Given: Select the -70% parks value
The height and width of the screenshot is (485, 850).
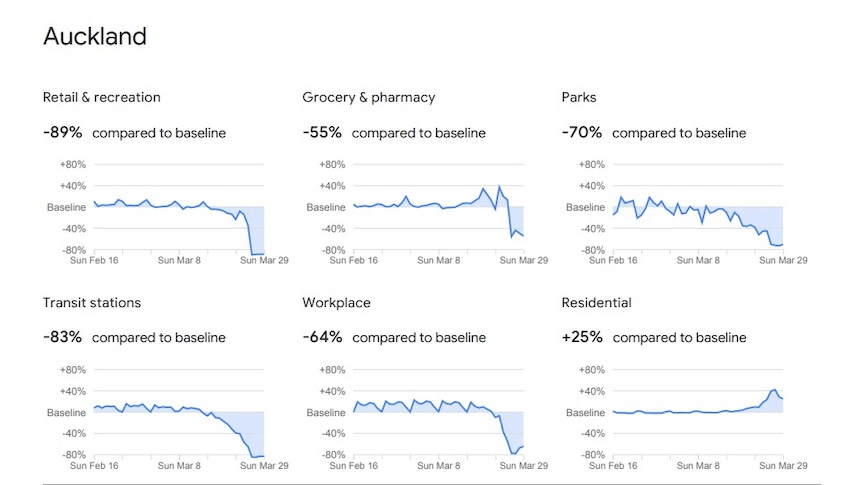Looking at the screenshot, I should pyautogui.click(x=583, y=132).
